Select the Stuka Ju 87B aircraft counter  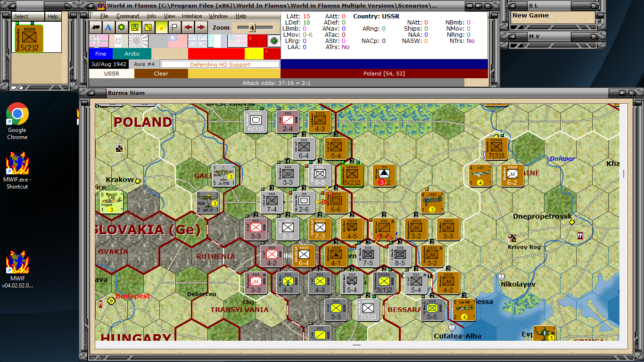tap(224, 175)
